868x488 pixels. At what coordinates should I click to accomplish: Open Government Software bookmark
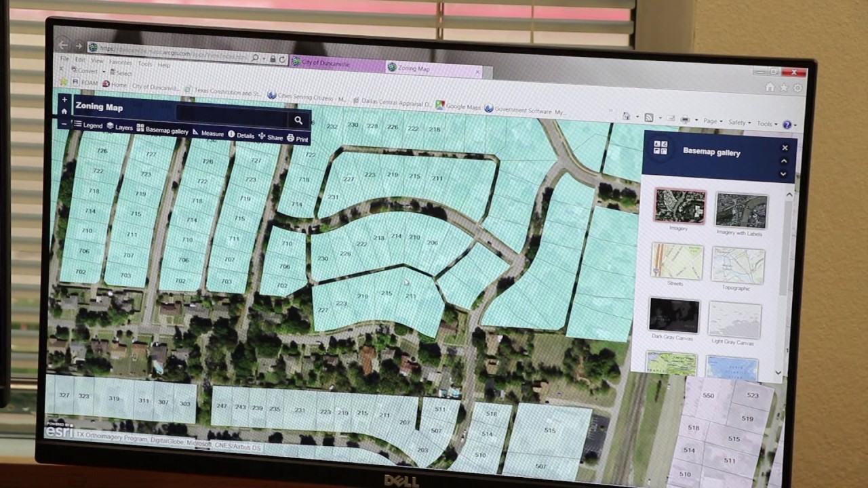[526, 109]
